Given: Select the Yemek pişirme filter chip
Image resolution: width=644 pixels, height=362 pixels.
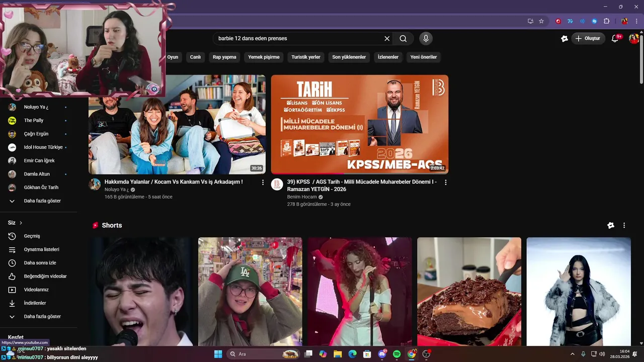Looking at the screenshot, I should (264, 57).
